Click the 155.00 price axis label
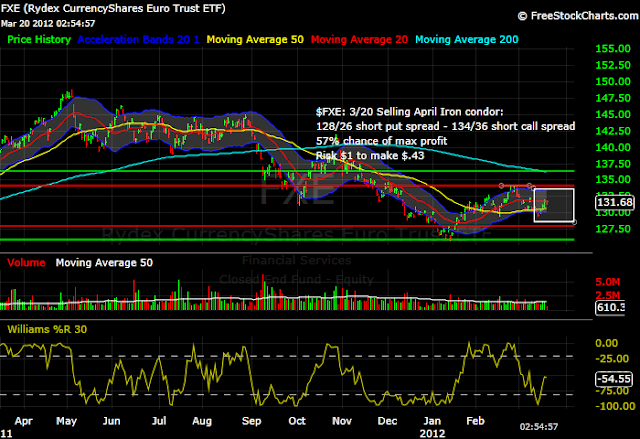Viewport: 640px width, 439px height. coord(613,49)
